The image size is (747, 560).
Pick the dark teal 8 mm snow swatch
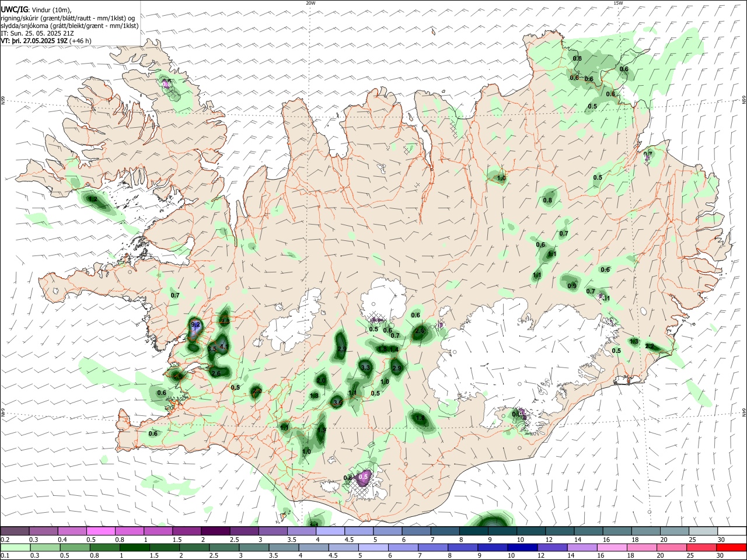point(473,531)
